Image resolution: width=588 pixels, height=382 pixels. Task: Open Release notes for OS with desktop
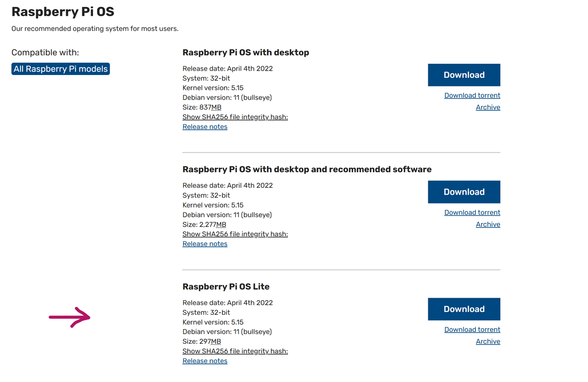(205, 127)
